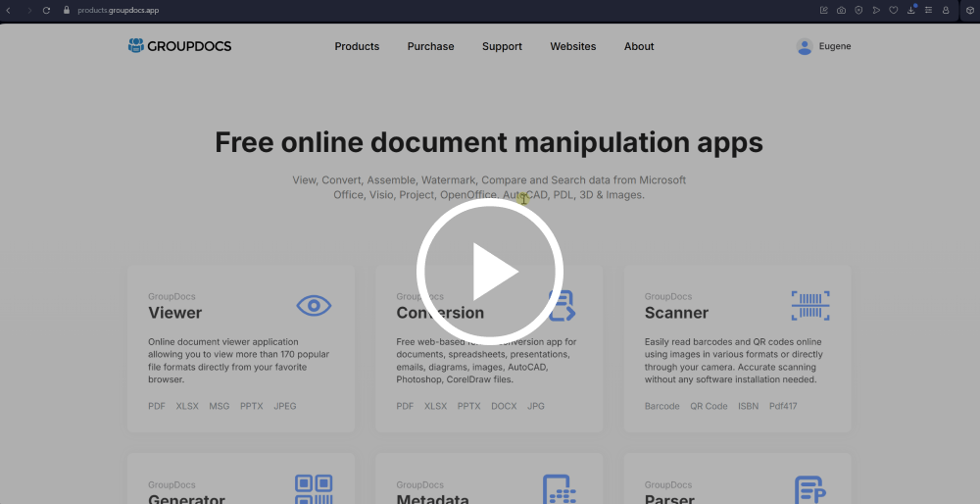Click the Eugene user avatar icon

point(805,46)
